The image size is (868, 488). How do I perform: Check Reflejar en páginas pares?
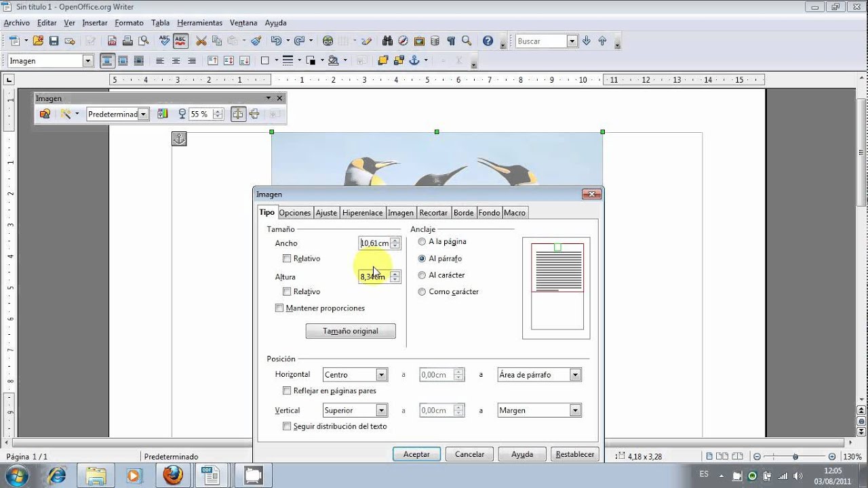287,390
